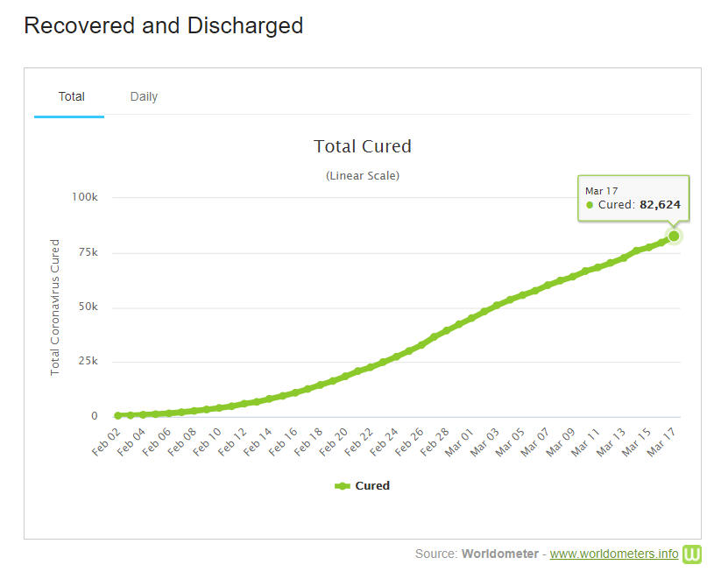Click the 25k y-axis label
Screen dimensions: 728x586
pos(87,361)
